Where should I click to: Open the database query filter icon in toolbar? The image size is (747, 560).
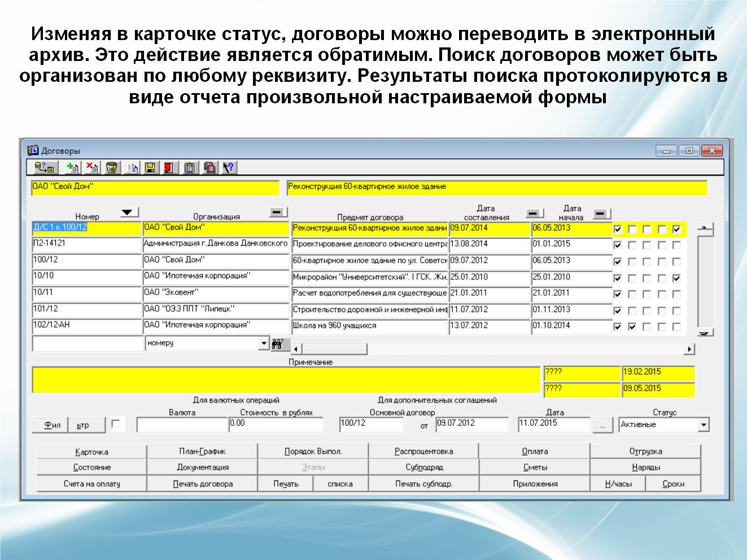click(x=45, y=167)
